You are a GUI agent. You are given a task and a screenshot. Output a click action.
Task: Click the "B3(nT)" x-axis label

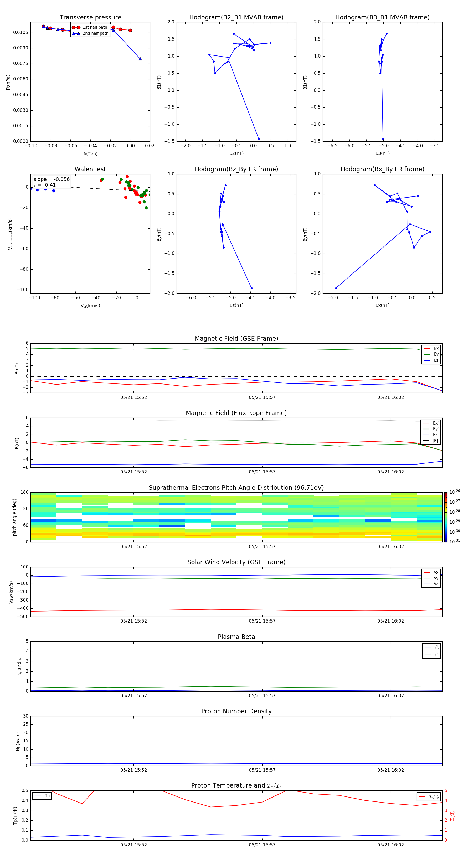tap(382, 153)
